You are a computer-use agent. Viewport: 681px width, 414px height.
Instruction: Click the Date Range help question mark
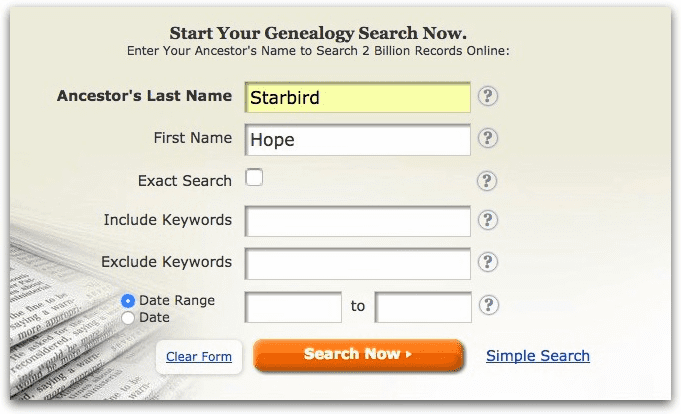tap(489, 305)
